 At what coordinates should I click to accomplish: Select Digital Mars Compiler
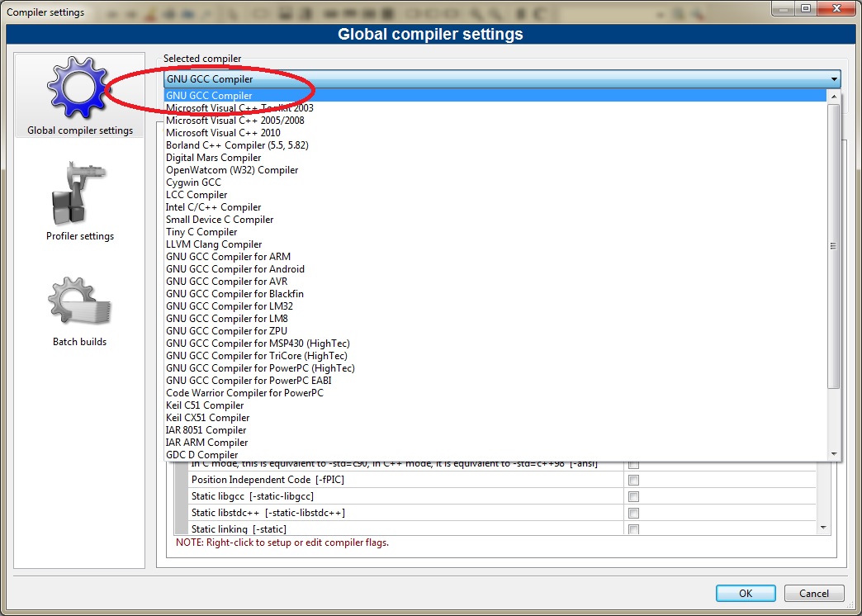coord(495,157)
